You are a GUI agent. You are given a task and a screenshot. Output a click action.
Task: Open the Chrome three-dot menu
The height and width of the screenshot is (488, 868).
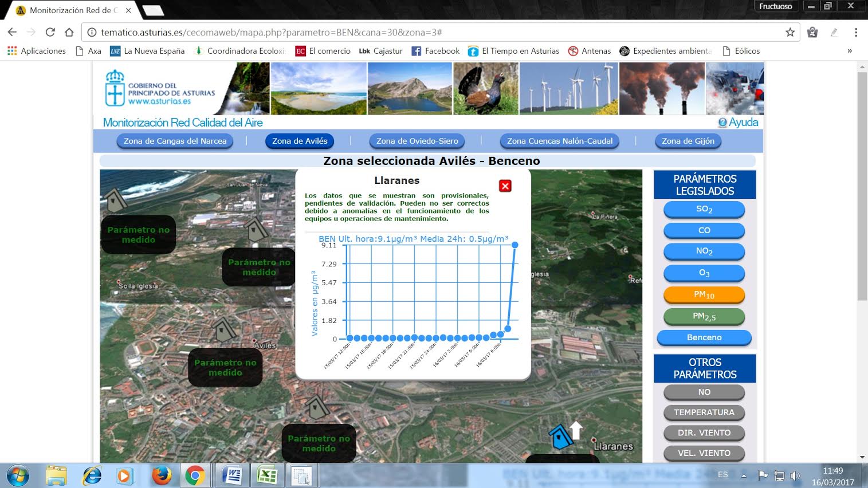(x=855, y=32)
